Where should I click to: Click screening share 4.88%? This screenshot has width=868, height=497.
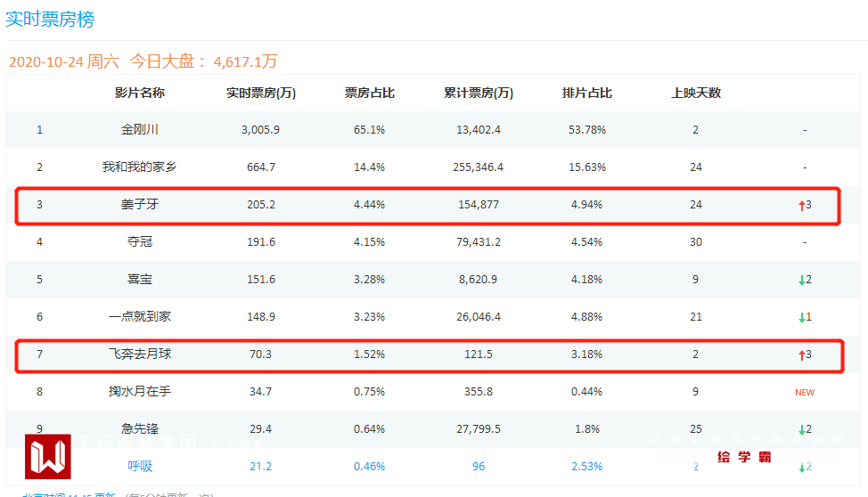click(x=586, y=316)
